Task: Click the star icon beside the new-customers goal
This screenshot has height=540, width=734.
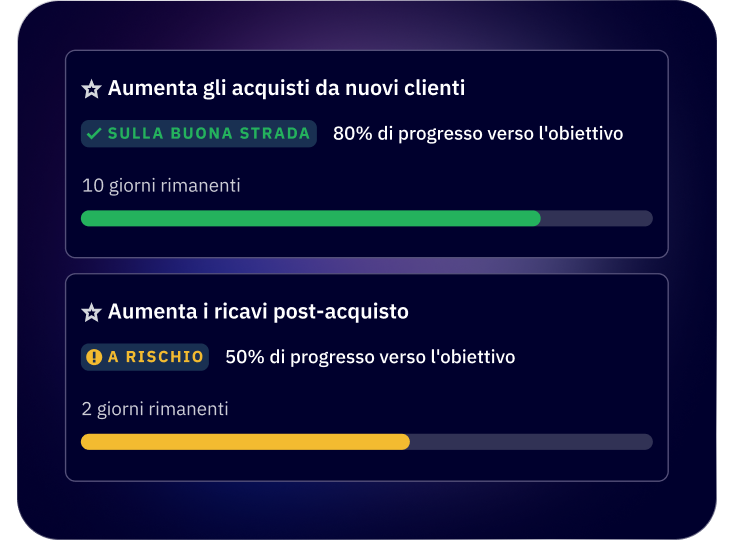Action: click(91, 89)
